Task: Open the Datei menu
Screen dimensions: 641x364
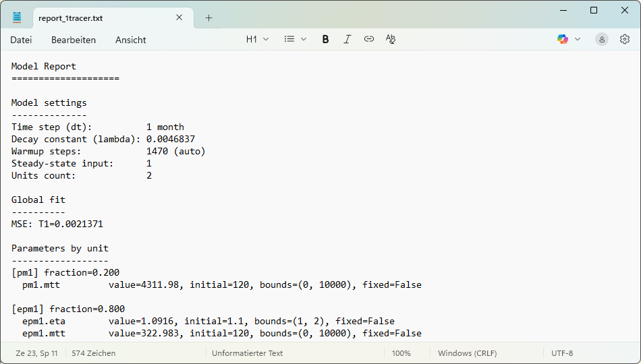Action: 21,40
